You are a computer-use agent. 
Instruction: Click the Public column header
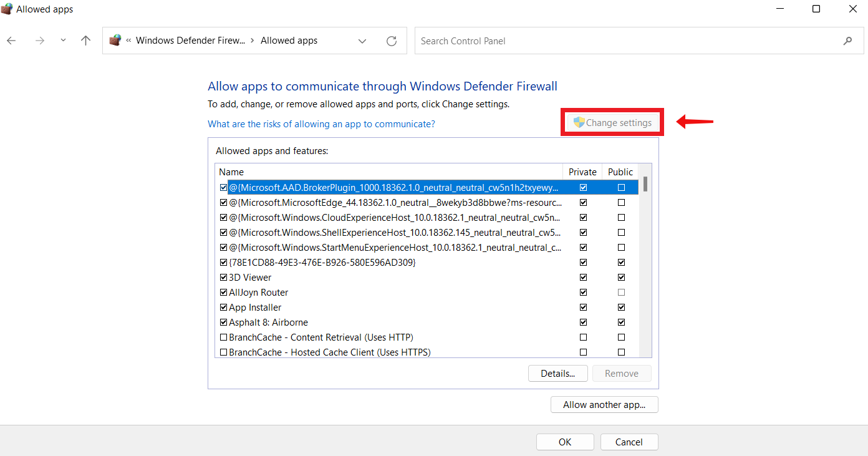[620, 172]
